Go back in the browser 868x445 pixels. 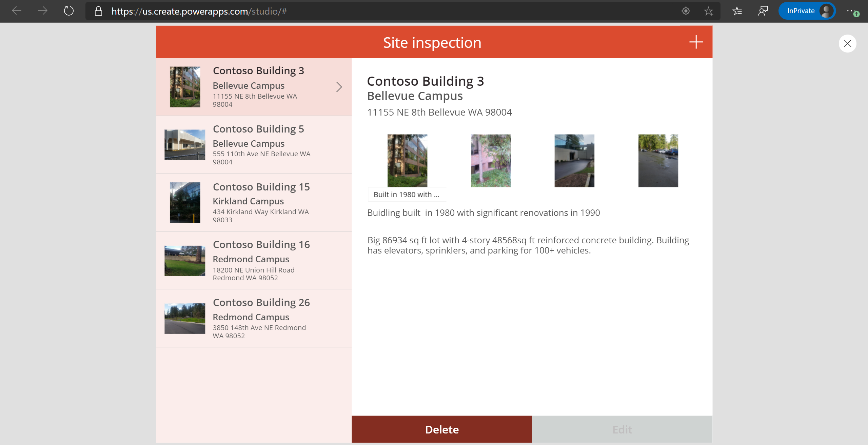17,11
